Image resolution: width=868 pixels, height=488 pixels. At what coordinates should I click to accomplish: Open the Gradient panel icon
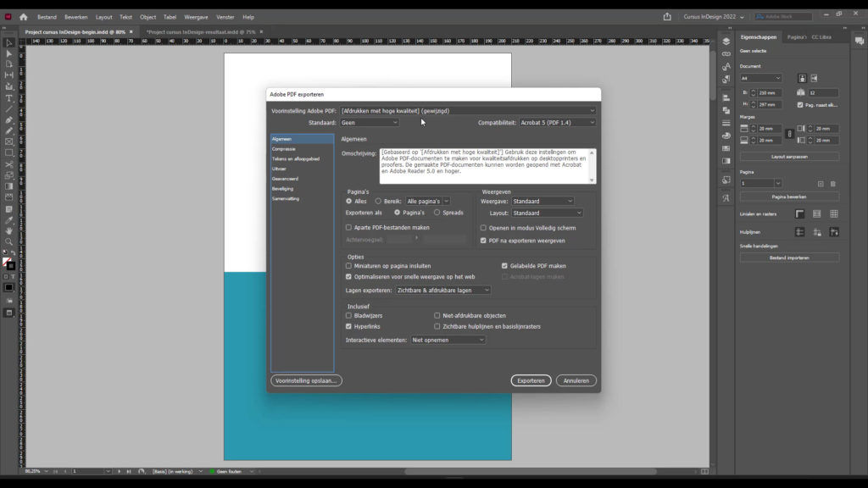[726, 161]
